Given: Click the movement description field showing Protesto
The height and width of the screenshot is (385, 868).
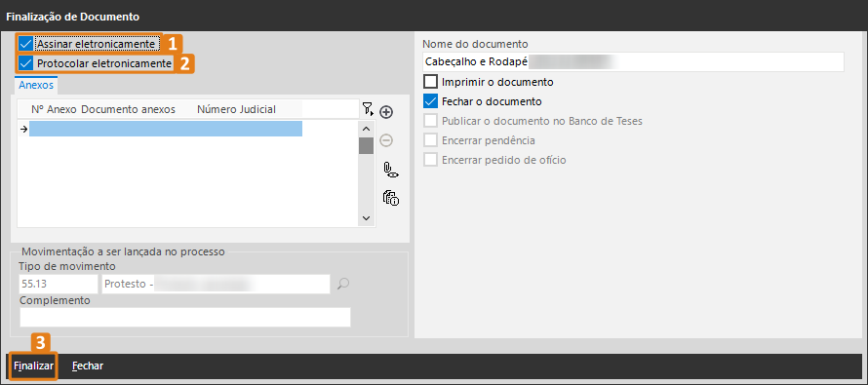Looking at the screenshot, I should (217, 284).
